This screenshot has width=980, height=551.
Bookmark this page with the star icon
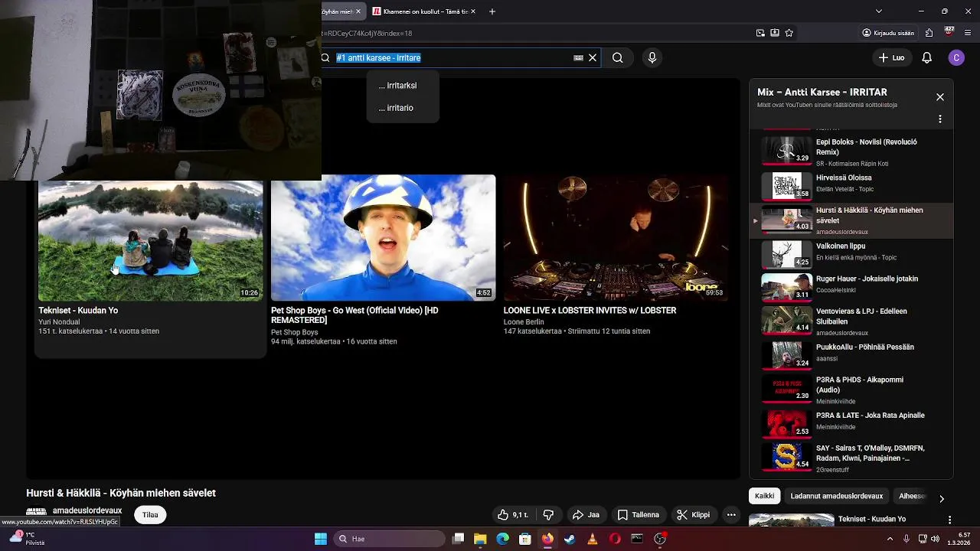[x=789, y=33]
